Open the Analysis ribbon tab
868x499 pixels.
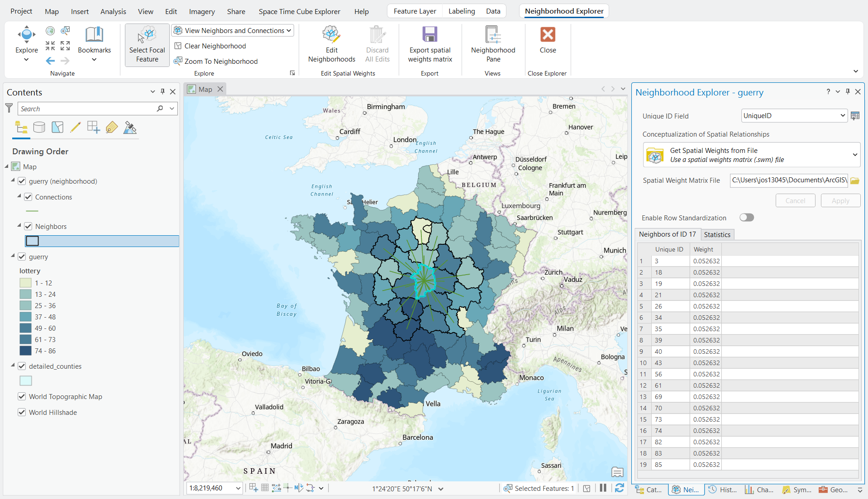click(113, 11)
